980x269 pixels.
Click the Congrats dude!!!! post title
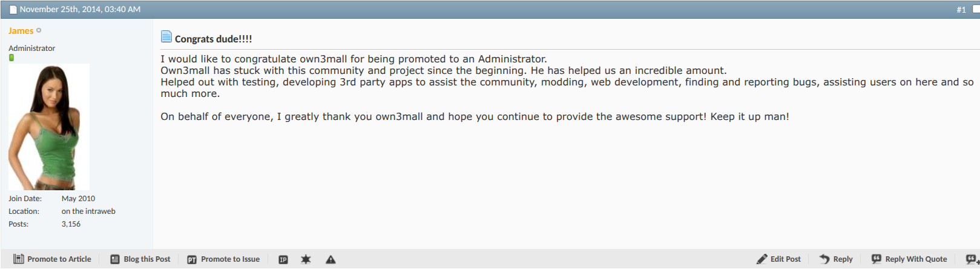(213, 39)
